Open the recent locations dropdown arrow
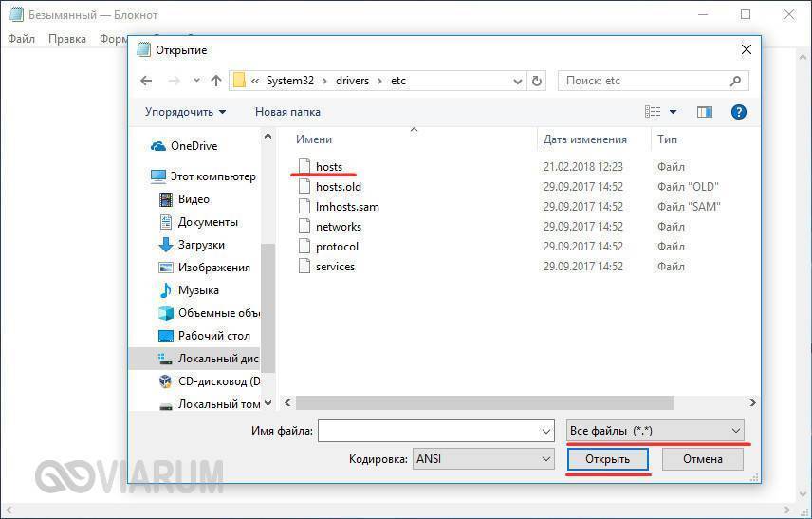This screenshot has width=812, height=519. point(196,81)
